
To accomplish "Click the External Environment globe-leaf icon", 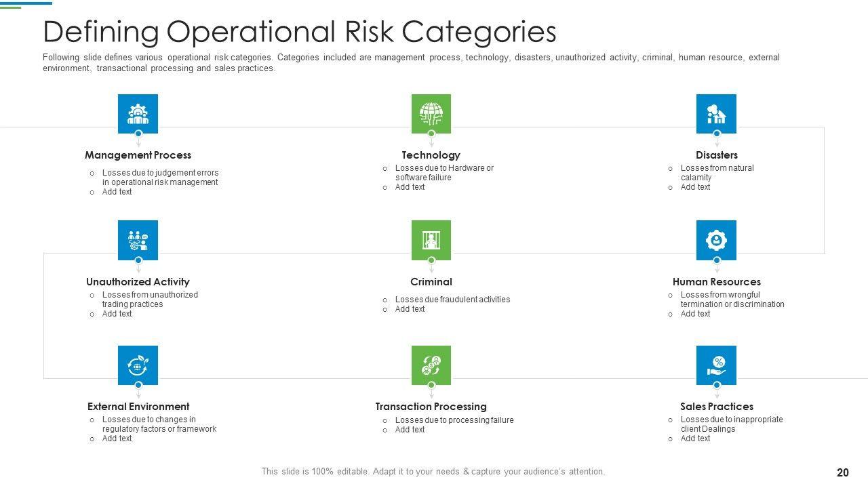I will tap(138, 365).
